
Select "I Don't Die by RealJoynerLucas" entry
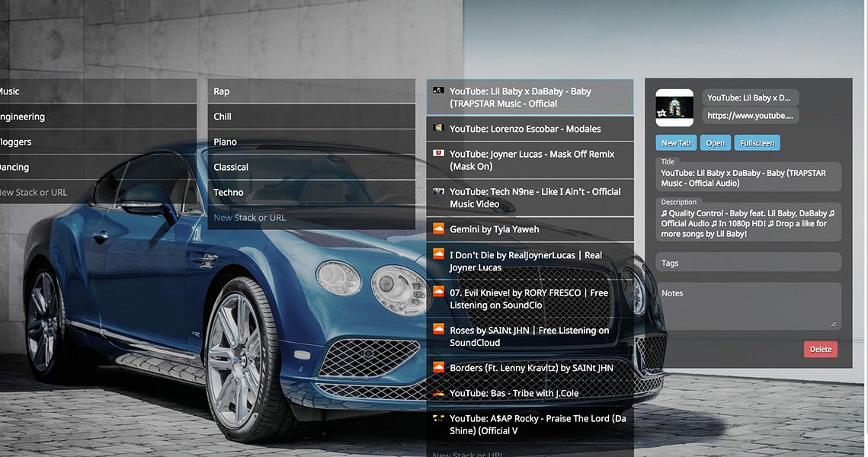(530, 261)
